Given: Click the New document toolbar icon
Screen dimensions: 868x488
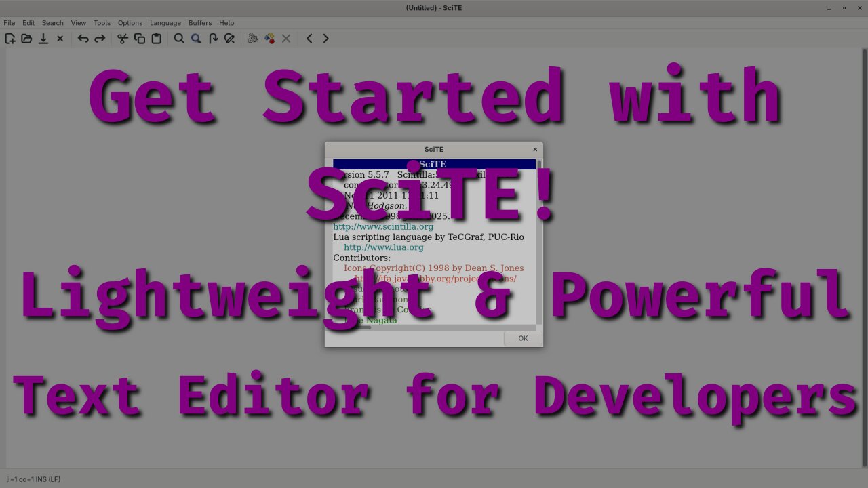Looking at the screenshot, I should pos(10,39).
